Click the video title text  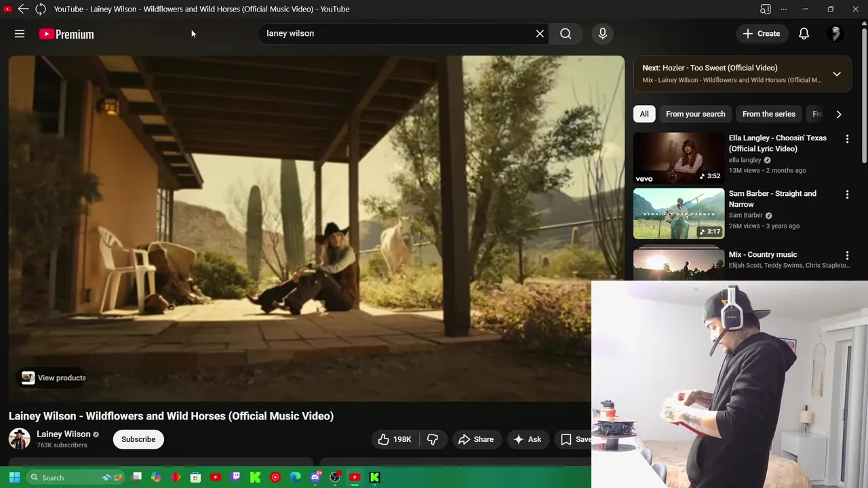pyautogui.click(x=171, y=416)
